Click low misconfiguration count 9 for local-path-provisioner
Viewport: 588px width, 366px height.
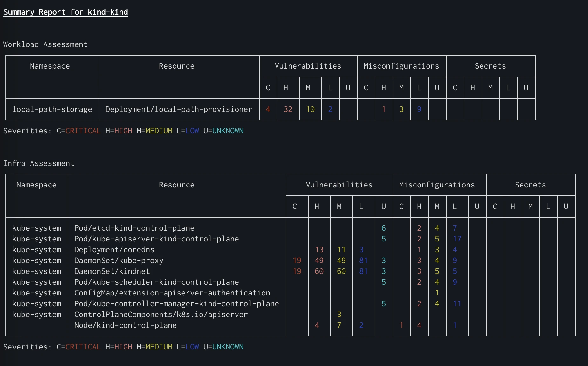[419, 109]
